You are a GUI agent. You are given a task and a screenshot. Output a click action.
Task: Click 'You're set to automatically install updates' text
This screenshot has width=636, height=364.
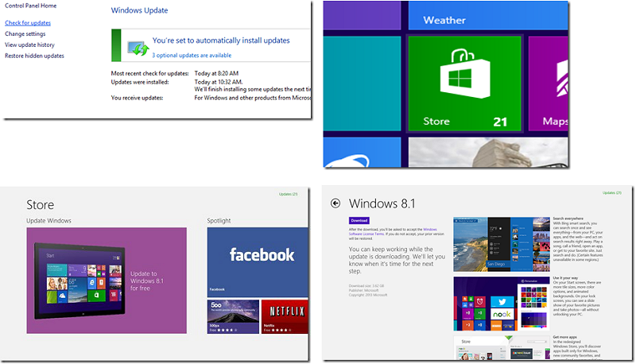coord(221,41)
